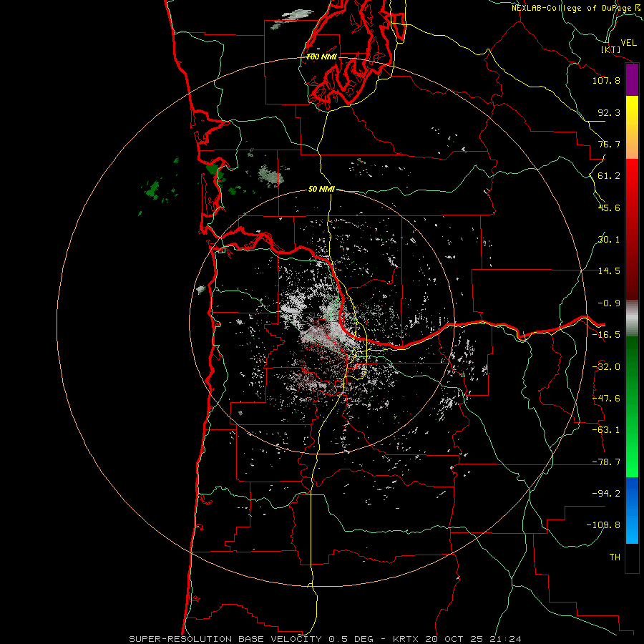
Task: Click the -78.7 velocity scale value
Action: (606, 462)
